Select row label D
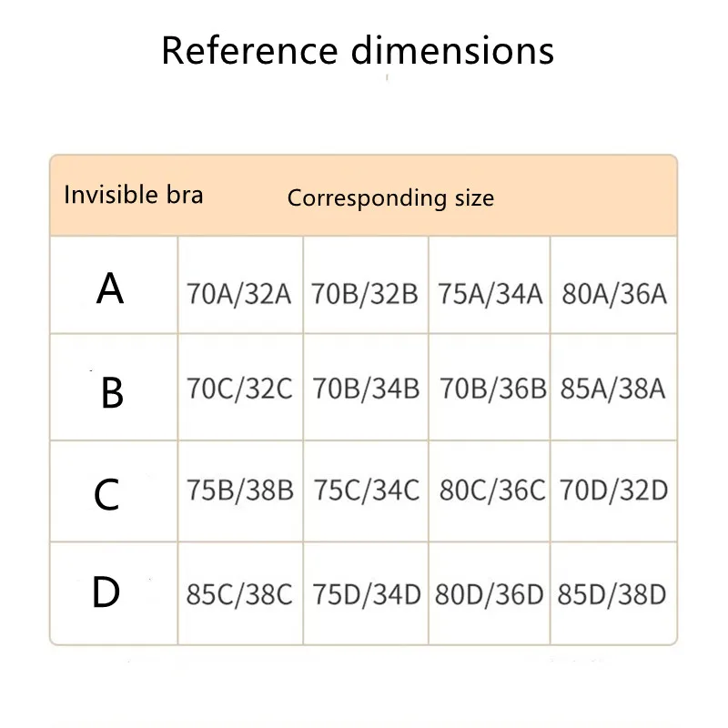Image resolution: width=728 pixels, height=728 pixels. pyautogui.click(x=106, y=593)
